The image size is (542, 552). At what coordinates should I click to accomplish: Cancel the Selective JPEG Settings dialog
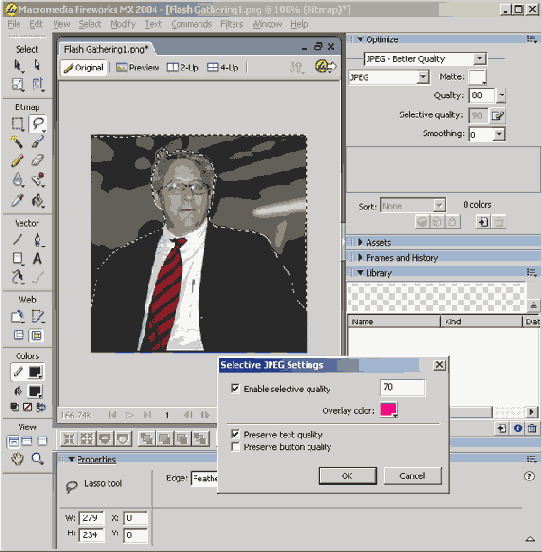tap(412, 476)
